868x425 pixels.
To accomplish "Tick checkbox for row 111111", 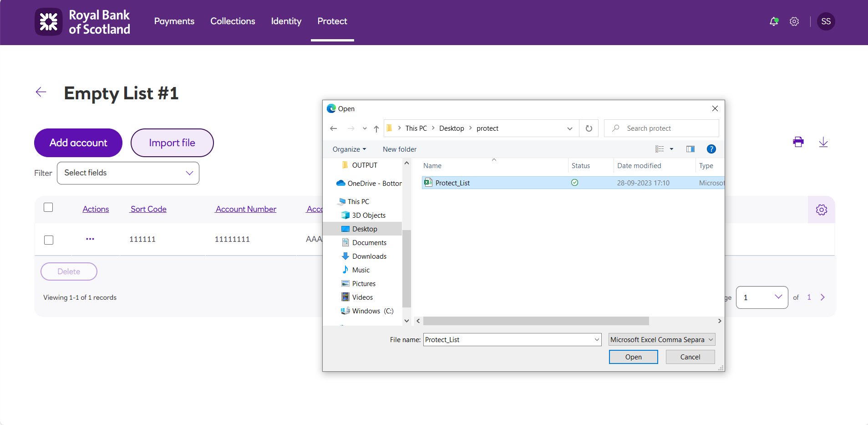I will [x=49, y=240].
